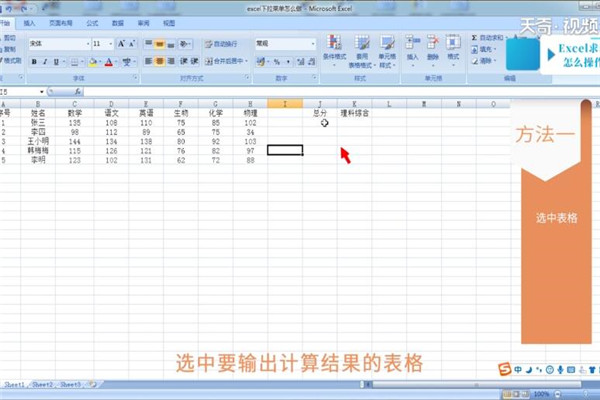
Task: Switch to normal view in status bar
Action: (x=507, y=394)
